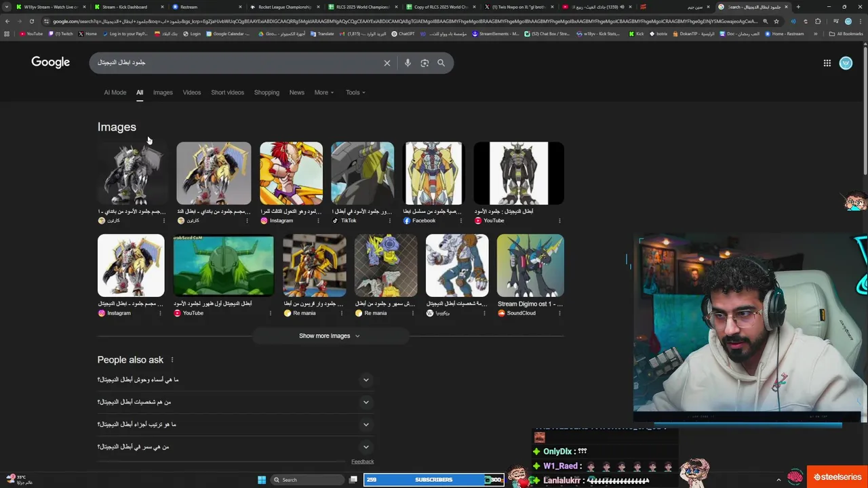Click inside the Google search query field
This screenshot has height=488, width=868.
coord(237,62)
